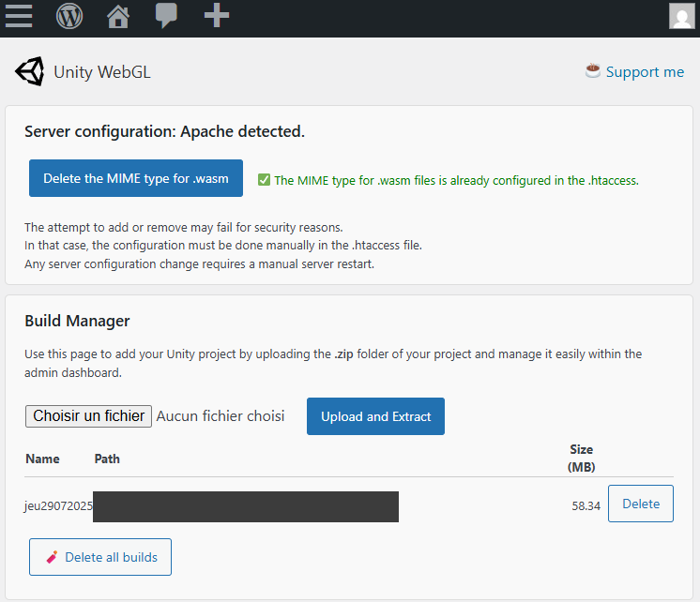Click Choisir un fichier to browse

pyautogui.click(x=88, y=415)
